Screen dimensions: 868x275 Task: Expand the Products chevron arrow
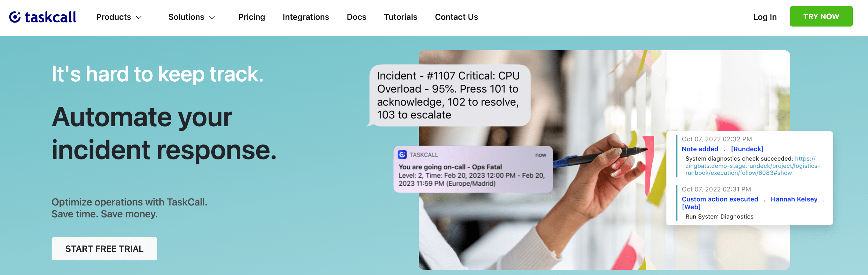coord(138,17)
